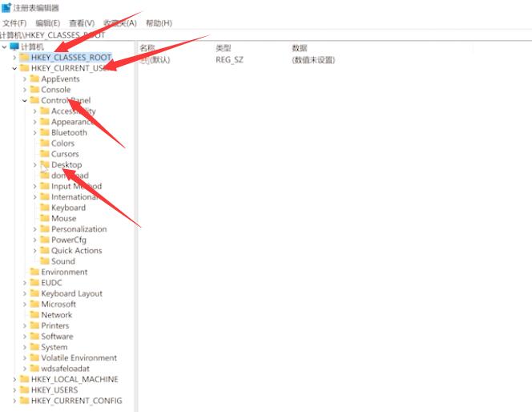
Task: Click the folder icon beside Colors
Action: tap(45, 143)
